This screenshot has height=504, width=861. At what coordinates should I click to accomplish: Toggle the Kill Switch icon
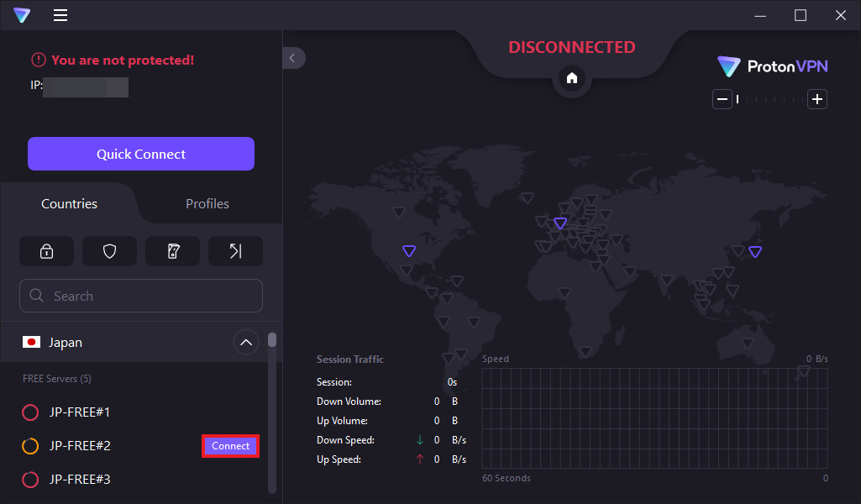click(173, 251)
